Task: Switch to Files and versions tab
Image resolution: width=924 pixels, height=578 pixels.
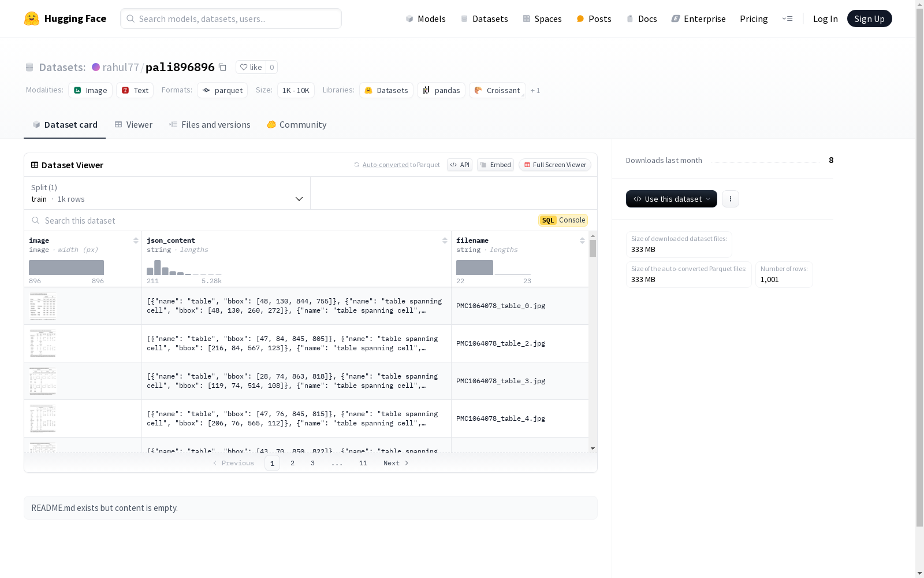Action: [x=210, y=125]
